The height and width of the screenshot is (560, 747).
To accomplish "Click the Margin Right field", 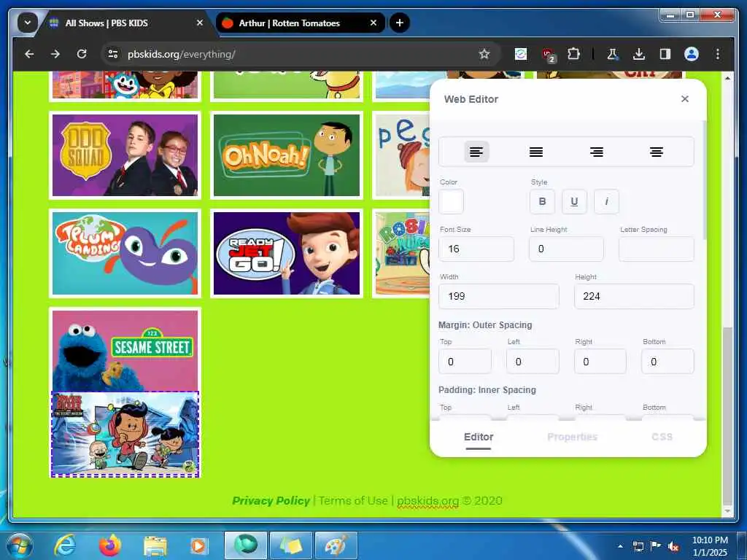I will pyautogui.click(x=600, y=362).
